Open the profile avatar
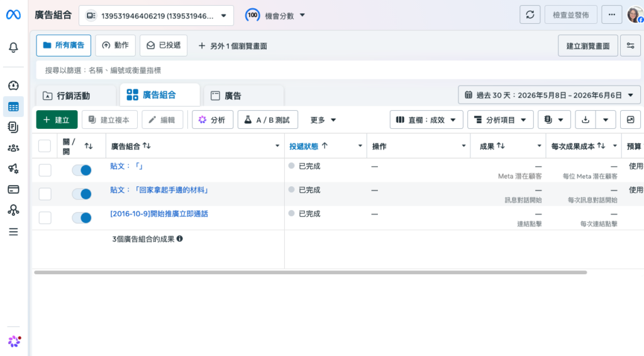The image size is (644, 356). coord(635,15)
